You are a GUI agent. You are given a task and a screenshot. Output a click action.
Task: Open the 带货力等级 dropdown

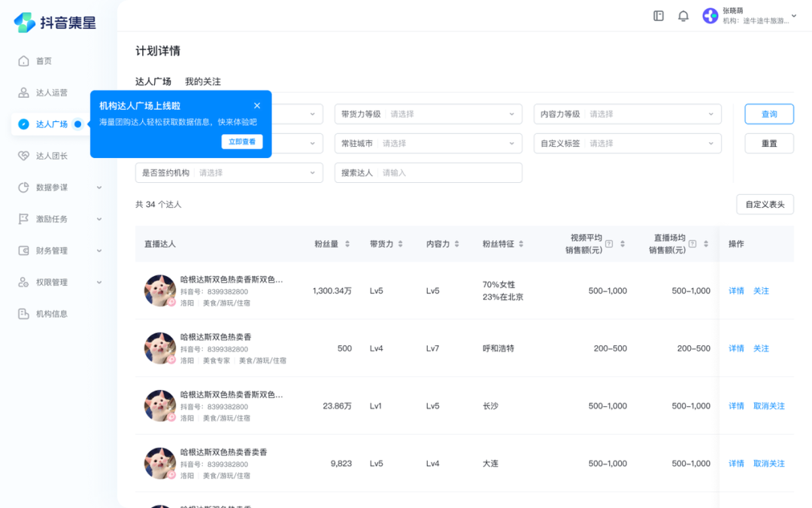coord(429,114)
